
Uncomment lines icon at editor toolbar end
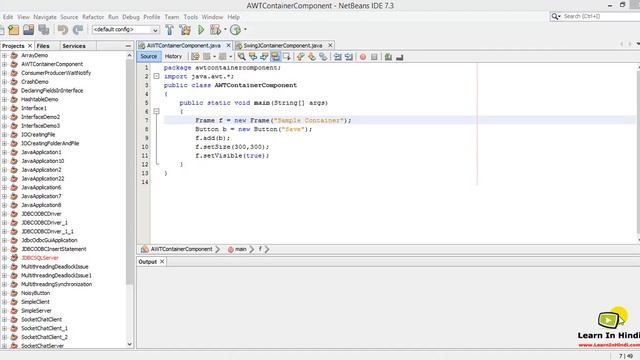click(x=400, y=57)
